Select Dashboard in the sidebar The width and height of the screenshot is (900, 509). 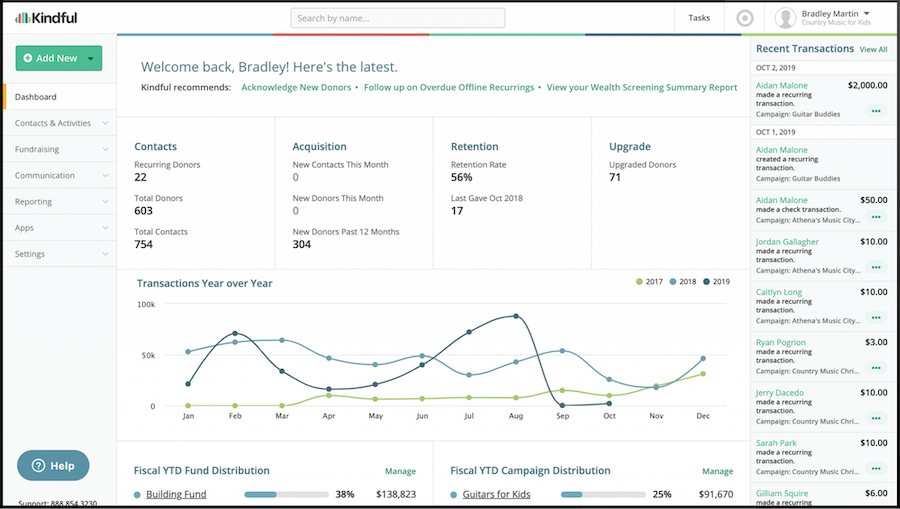point(59,96)
